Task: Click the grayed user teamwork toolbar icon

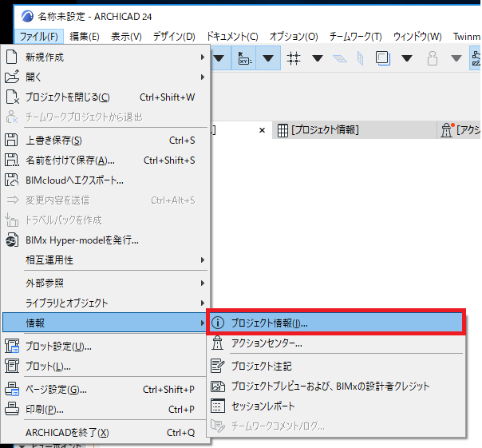Action: [433, 58]
